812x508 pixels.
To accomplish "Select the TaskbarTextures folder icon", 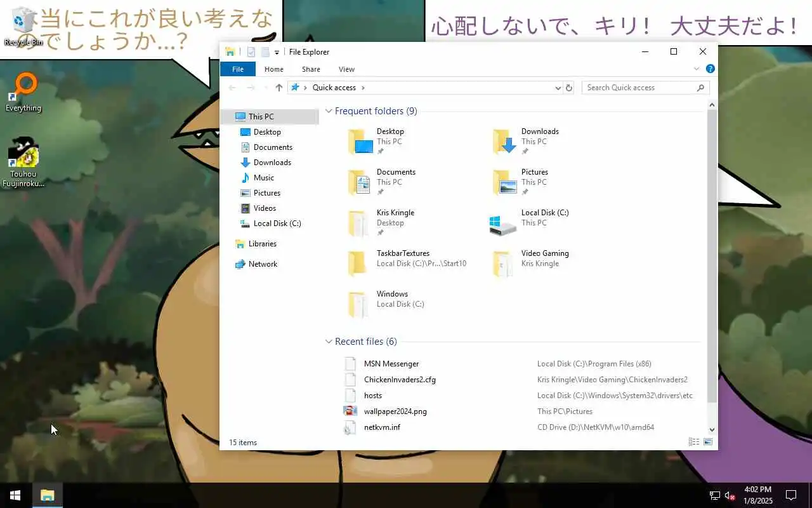I will pyautogui.click(x=358, y=264).
